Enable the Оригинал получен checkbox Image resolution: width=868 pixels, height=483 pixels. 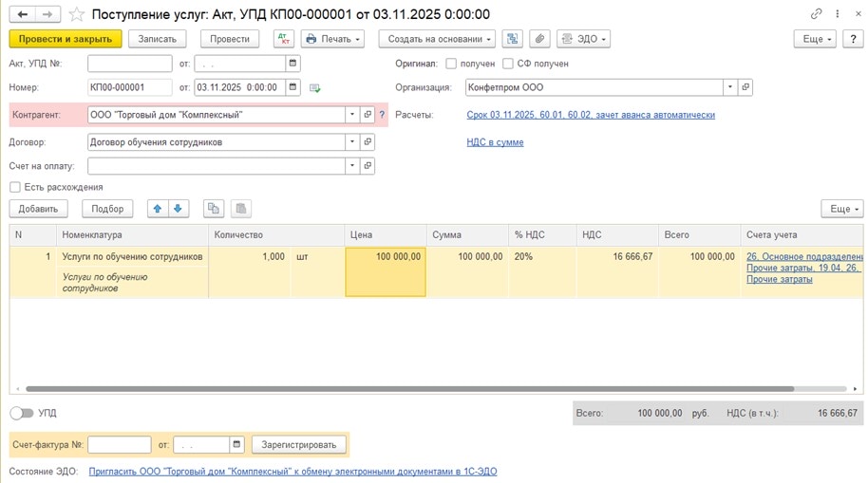click(451, 64)
